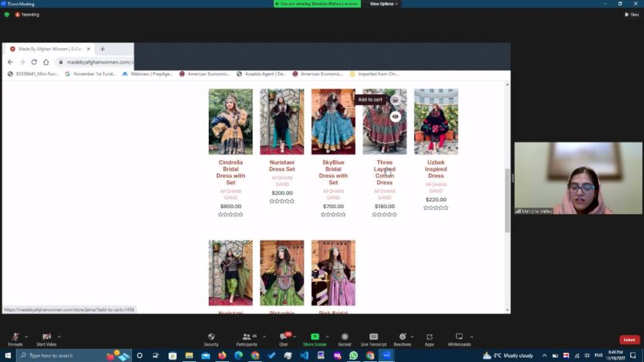The height and width of the screenshot is (362, 644).
Task: Click the browser Home icon
Action: tap(46, 62)
